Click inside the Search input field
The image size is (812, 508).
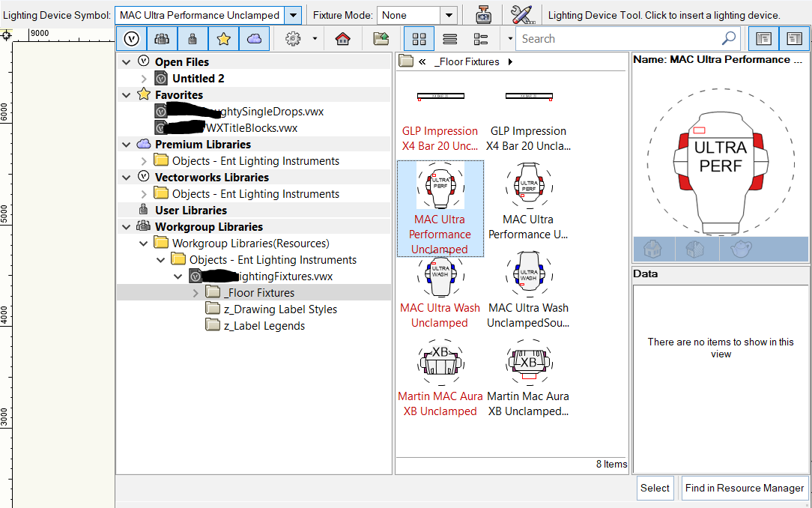click(618, 39)
